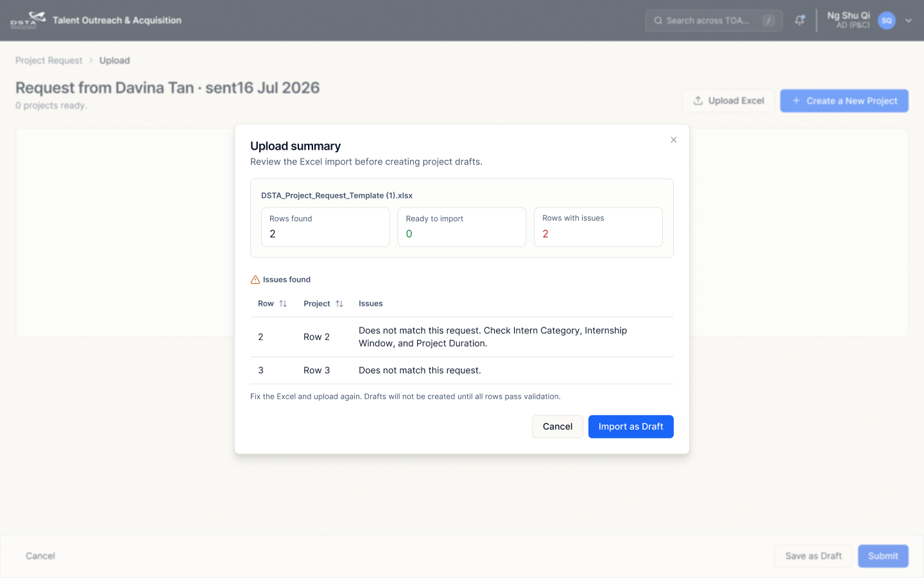
Task: Click the '0 projects ready.' status text
Action: [x=51, y=105]
